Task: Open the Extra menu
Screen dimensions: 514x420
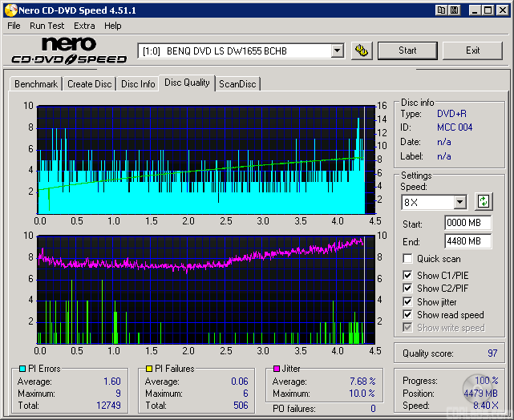Action: pos(84,26)
